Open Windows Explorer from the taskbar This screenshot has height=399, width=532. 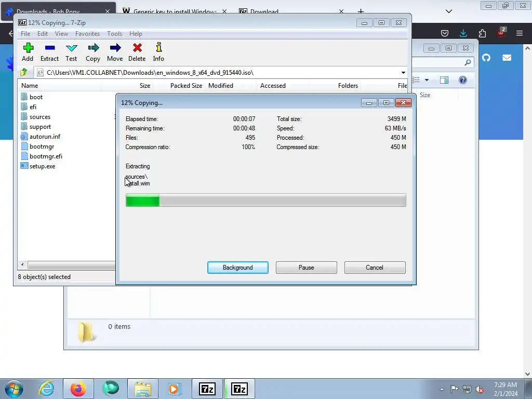pyautogui.click(x=143, y=389)
